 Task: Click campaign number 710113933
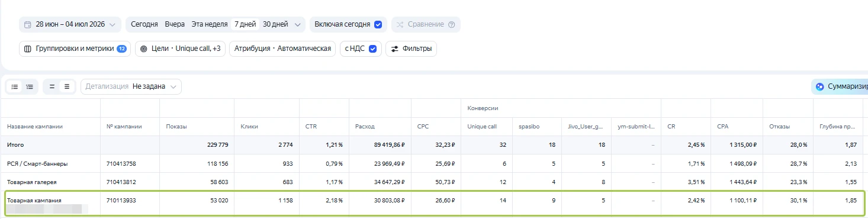[x=121, y=201]
